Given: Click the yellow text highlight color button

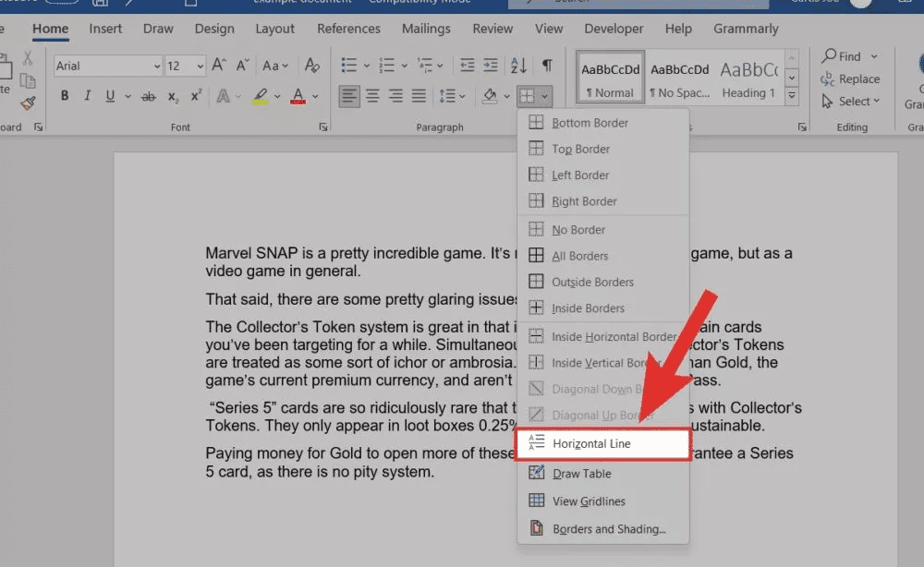Looking at the screenshot, I should [260, 96].
